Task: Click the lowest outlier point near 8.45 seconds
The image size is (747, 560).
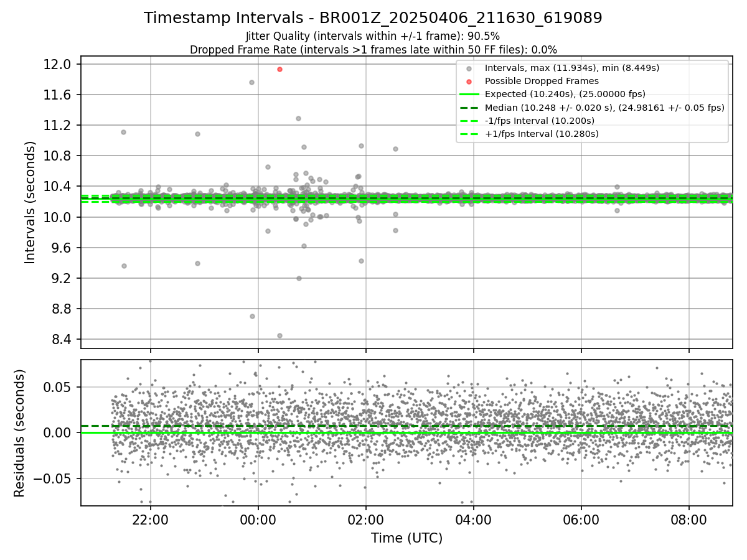Action: (280, 335)
